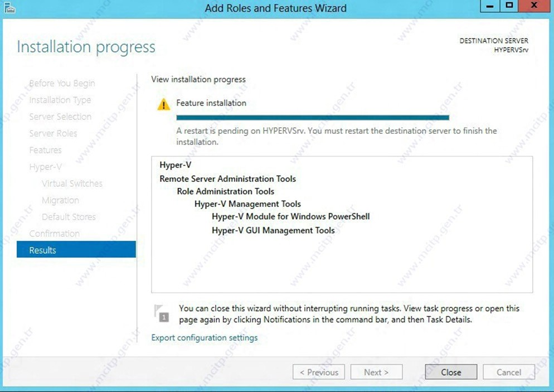This screenshot has height=392, width=554.
Task: Click the yellow warning icon beside Feature installation
Action: 163,104
